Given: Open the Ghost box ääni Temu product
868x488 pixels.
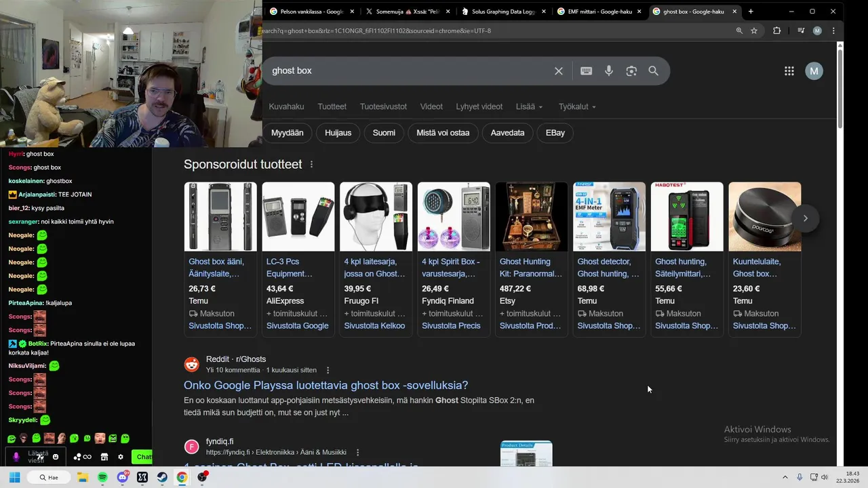Looking at the screenshot, I should click(x=220, y=259).
